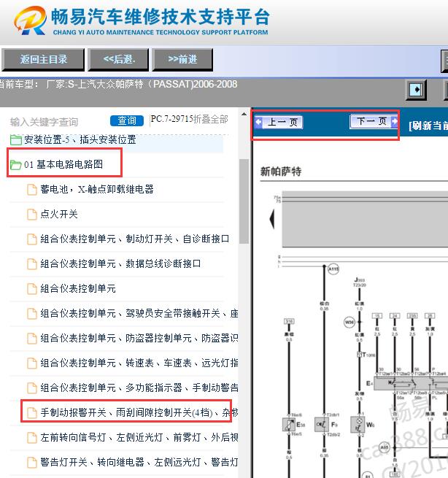
Task: Go forward with the >>前进 button
Action: [182, 59]
